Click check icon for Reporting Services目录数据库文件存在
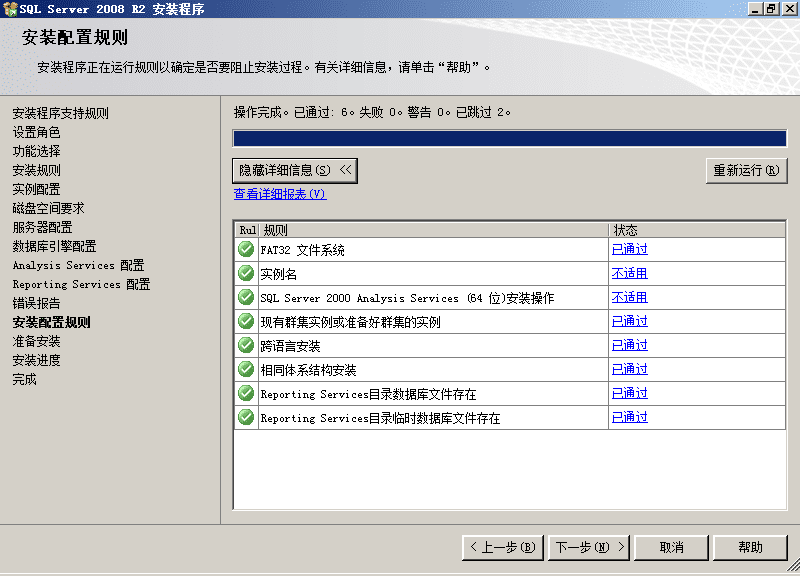Image resolution: width=800 pixels, height=576 pixels. point(246,393)
